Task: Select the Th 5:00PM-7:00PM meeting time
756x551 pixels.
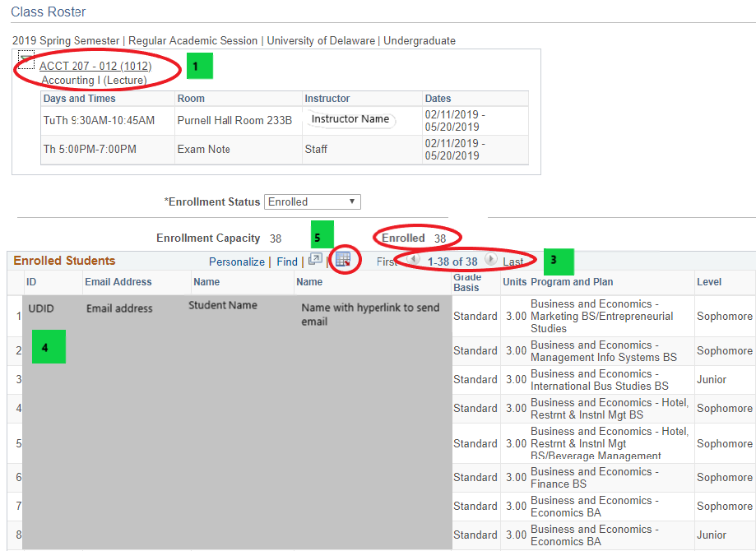Action: coord(90,150)
